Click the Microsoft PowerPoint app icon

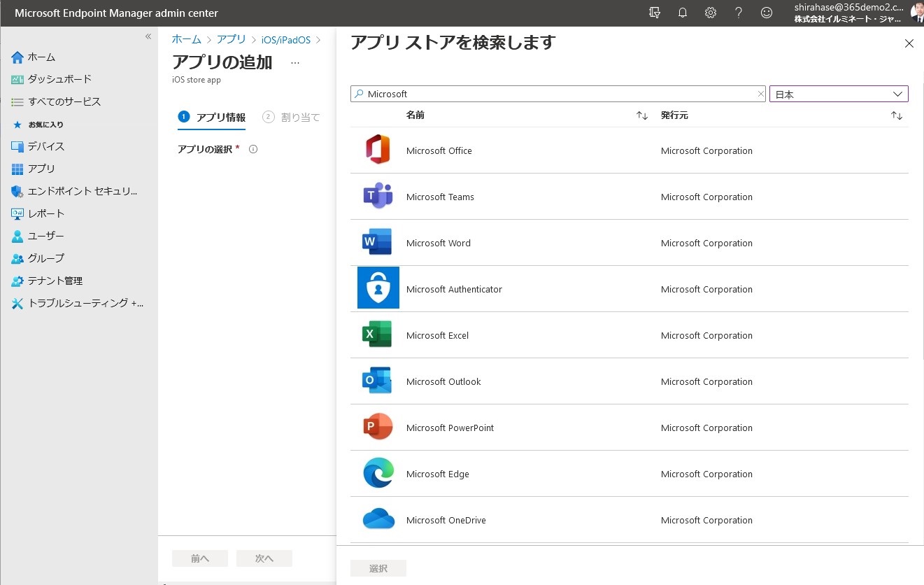click(x=378, y=427)
